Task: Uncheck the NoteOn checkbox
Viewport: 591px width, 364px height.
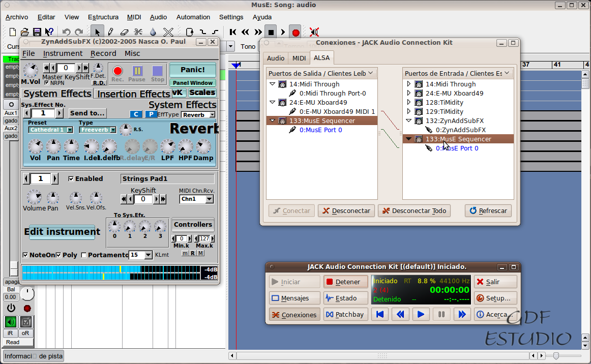Action: click(25, 255)
